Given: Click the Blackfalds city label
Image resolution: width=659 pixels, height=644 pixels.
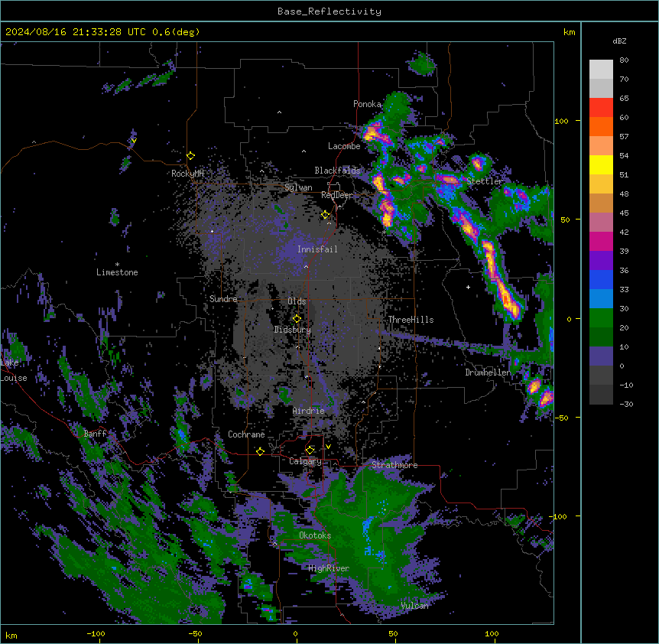Looking at the screenshot, I should 337,171.
